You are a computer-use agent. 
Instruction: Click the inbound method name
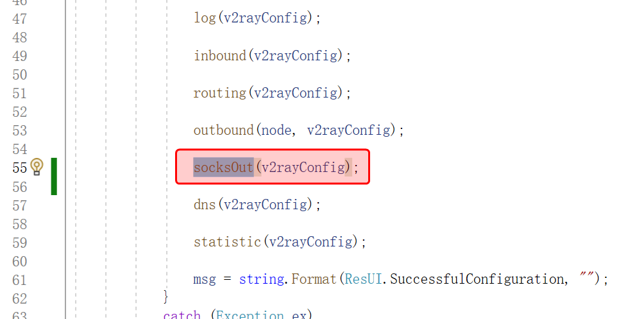[x=220, y=55]
